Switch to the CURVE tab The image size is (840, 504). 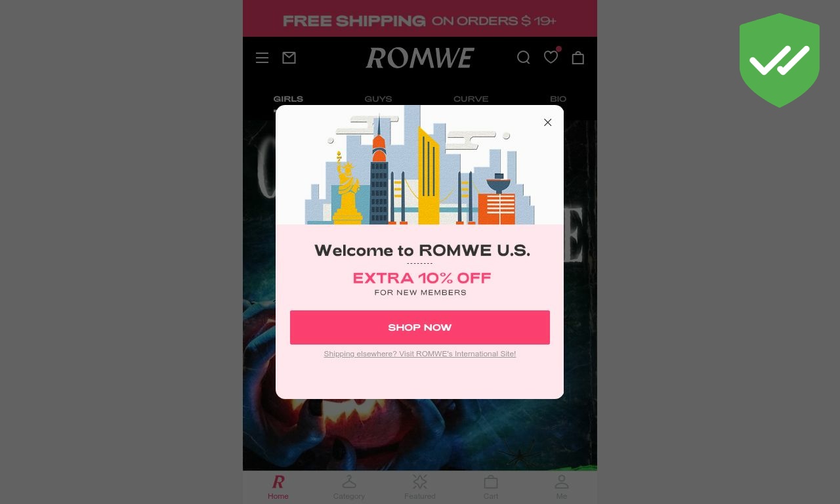pos(471,99)
